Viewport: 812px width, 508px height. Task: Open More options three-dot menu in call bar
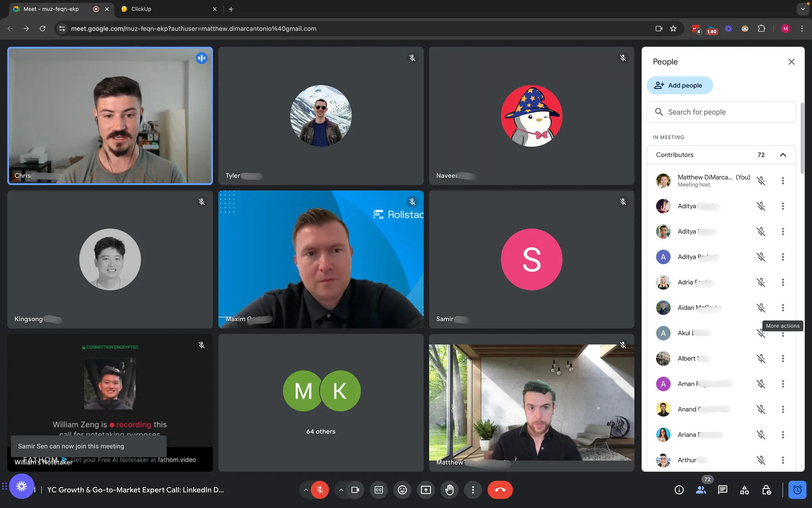(x=473, y=490)
